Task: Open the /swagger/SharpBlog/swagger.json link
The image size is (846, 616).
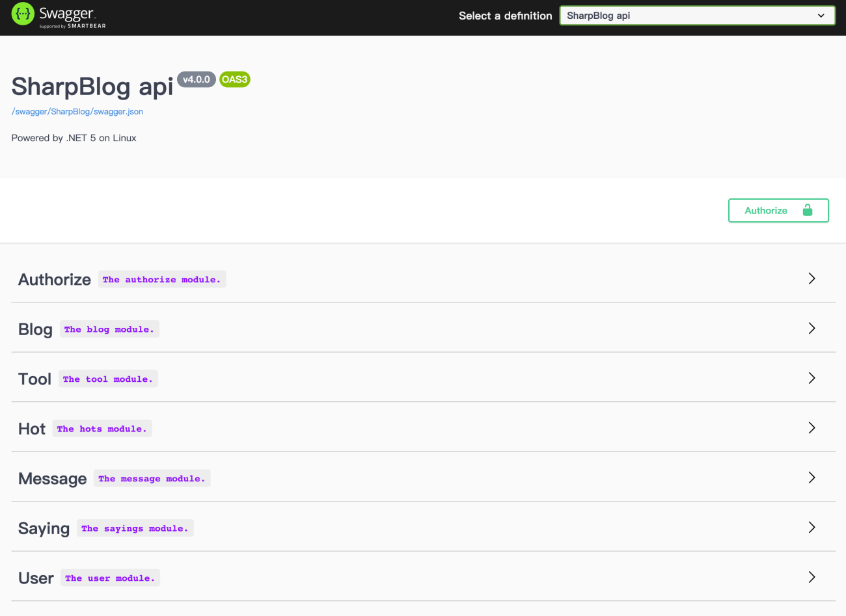Action: click(77, 111)
